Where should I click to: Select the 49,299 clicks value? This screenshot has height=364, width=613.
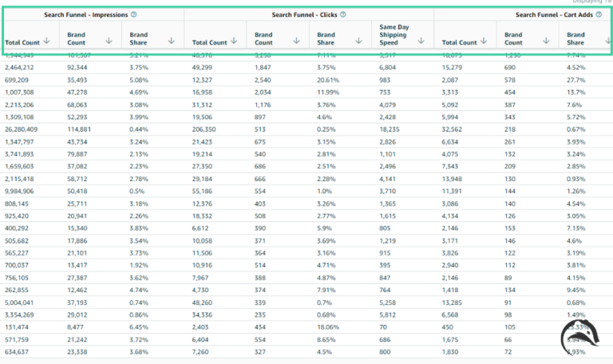point(202,67)
